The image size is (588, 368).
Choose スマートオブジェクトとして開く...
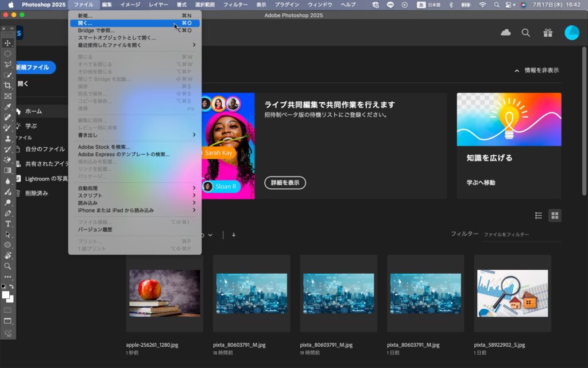coord(135,37)
